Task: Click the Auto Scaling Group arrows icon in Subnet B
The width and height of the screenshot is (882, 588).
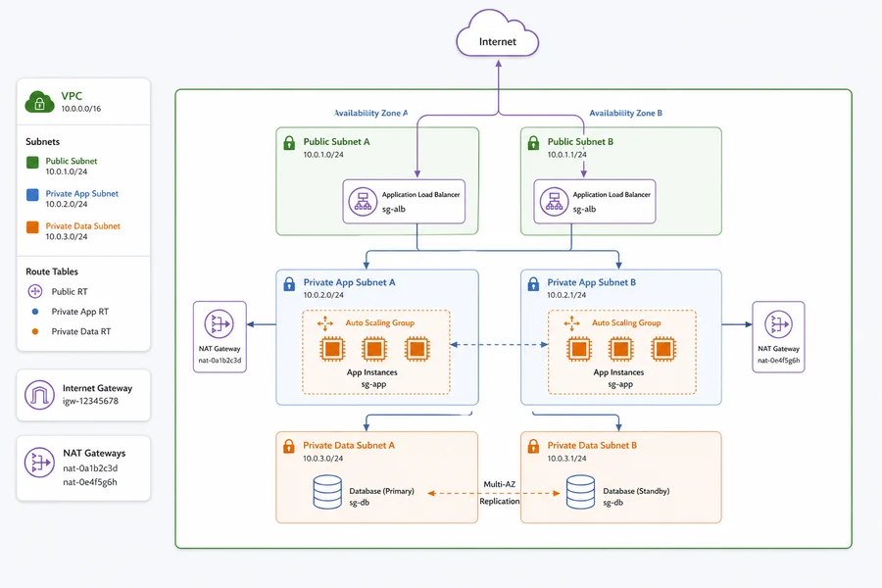Action: (x=571, y=323)
